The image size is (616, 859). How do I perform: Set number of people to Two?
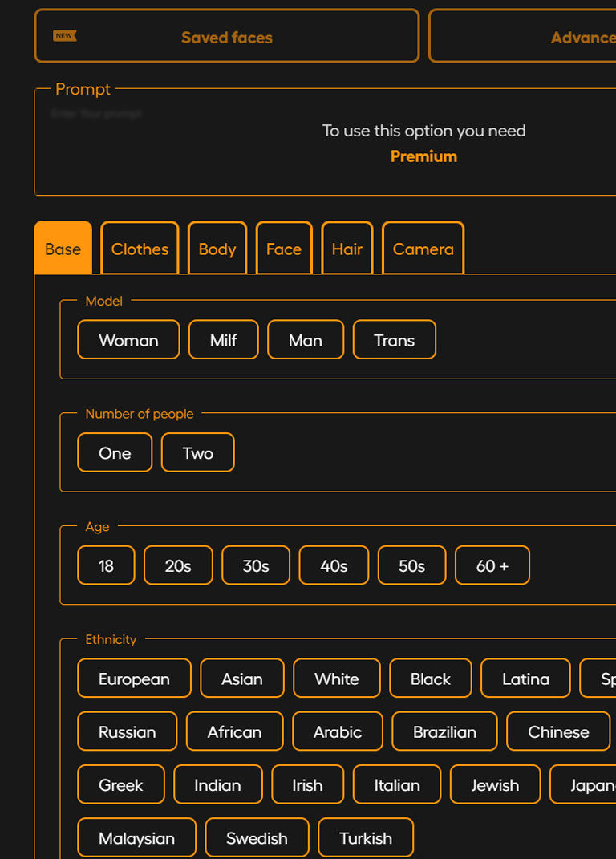pyautogui.click(x=197, y=453)
